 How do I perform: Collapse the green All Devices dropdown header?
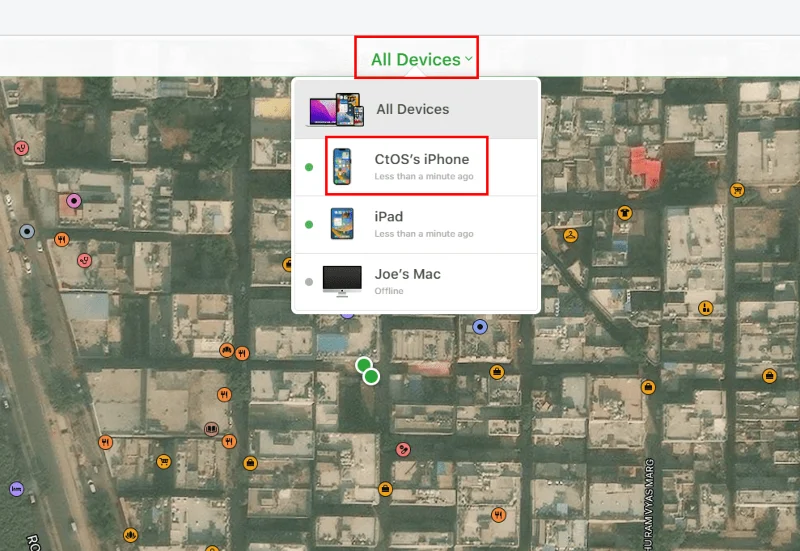(x=421, y=59)
